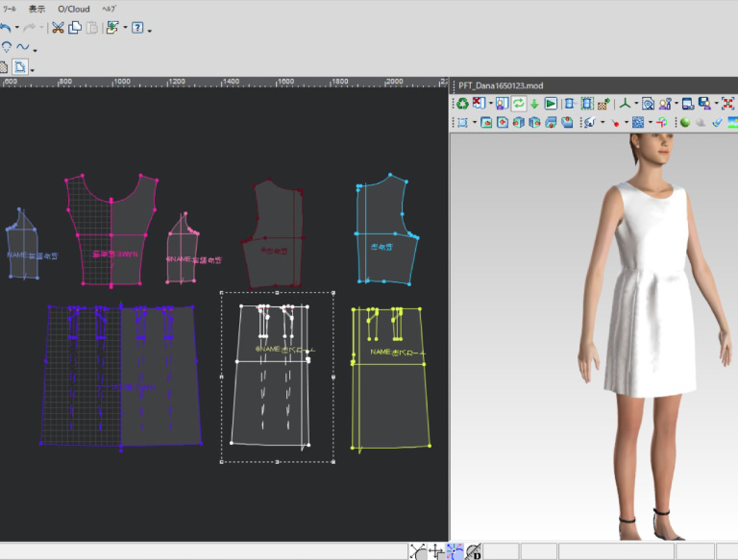Cut selection with scissors icon
This screenshot has height=560, width=738.
point(58,28)
